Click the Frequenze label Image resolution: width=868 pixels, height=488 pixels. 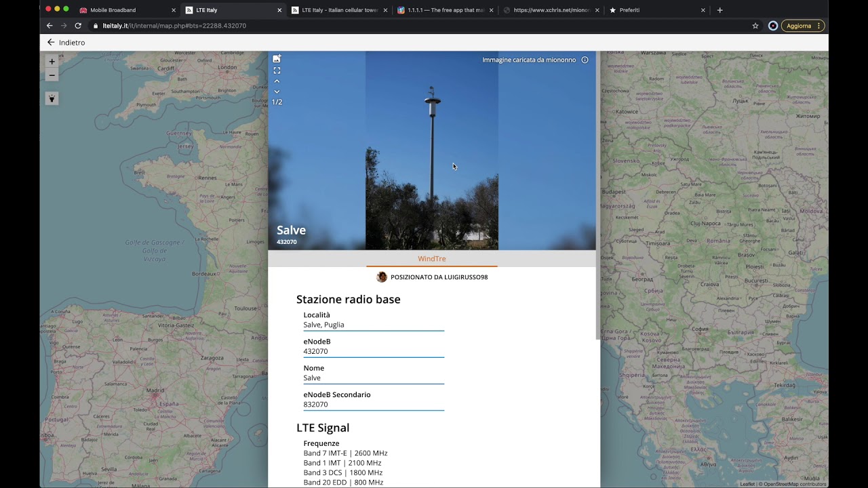321,443
